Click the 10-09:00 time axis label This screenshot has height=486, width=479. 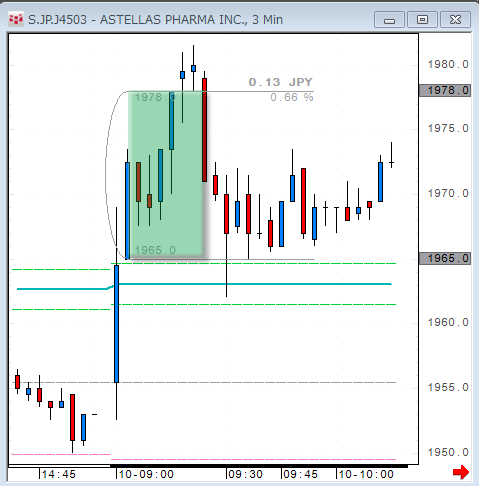[x=146, y=474]
